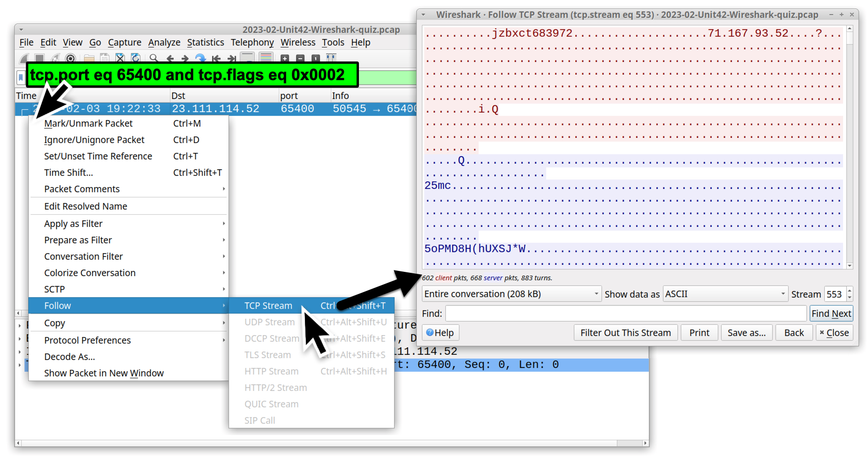Viewport: 868px width, 458px height.
Task: Toggle auto-scroll in live capture icon
Action: (247, 58)
